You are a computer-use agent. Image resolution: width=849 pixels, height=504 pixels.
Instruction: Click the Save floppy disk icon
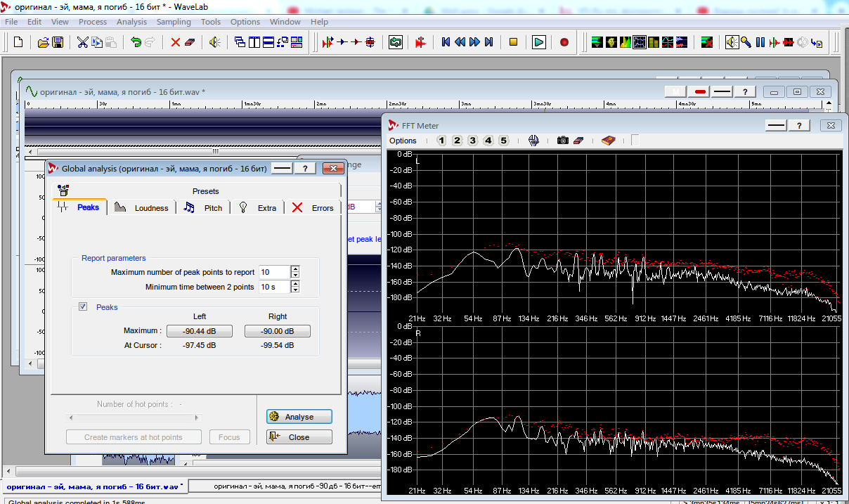(58, 43)
